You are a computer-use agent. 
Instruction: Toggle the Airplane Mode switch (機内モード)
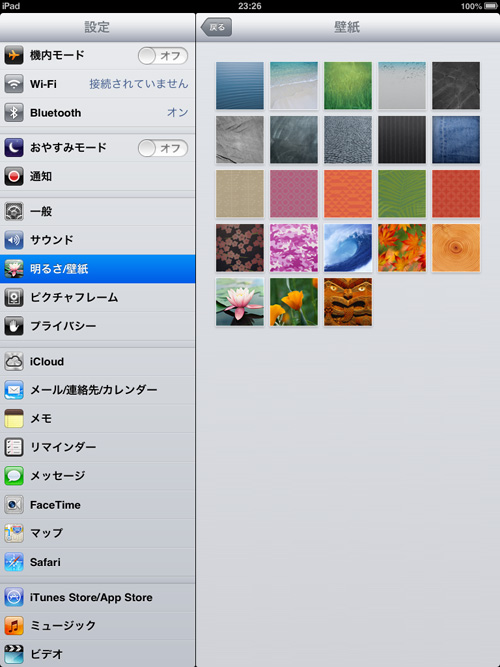[x=163, y=56]
